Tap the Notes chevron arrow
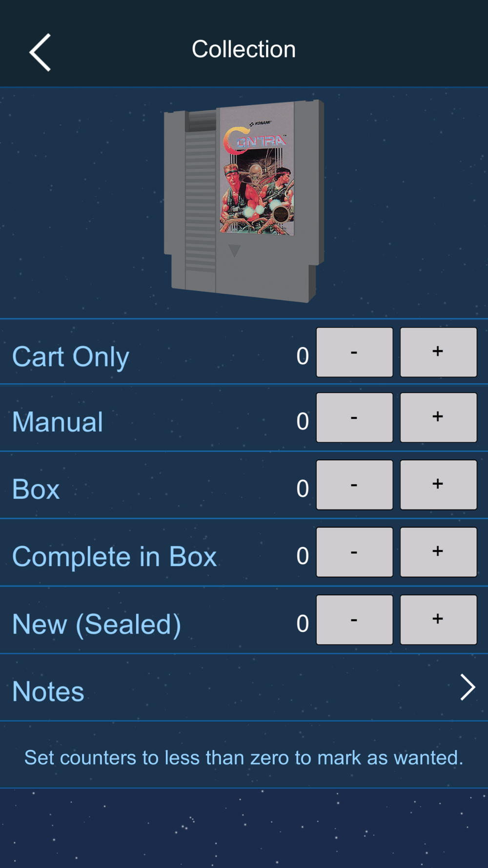Screen dimensions: 488x868 click(468, 687)
